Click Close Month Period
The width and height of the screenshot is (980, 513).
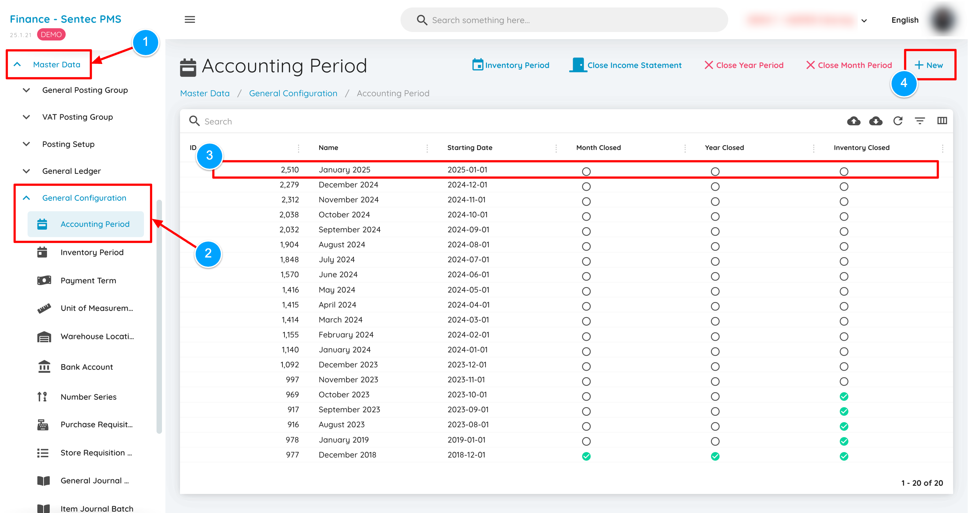(848, 65)
